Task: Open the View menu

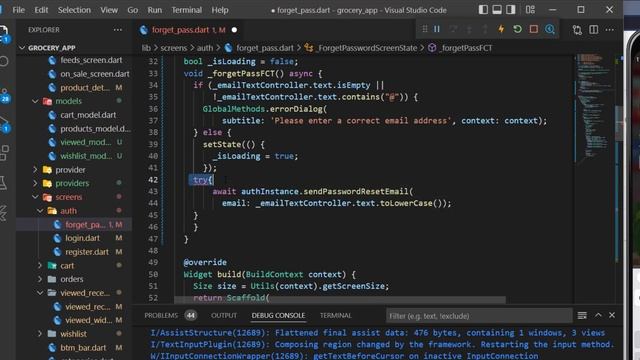Action: [109, 10]
